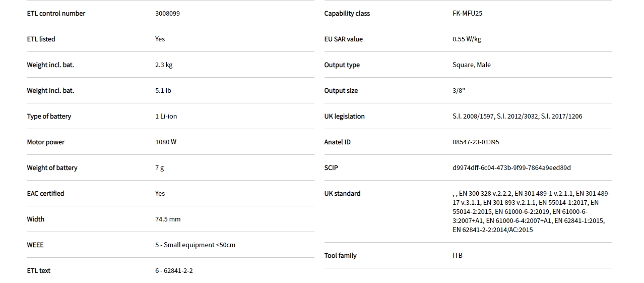Click the Capability class value FK-MFU25

click(467, 14)
